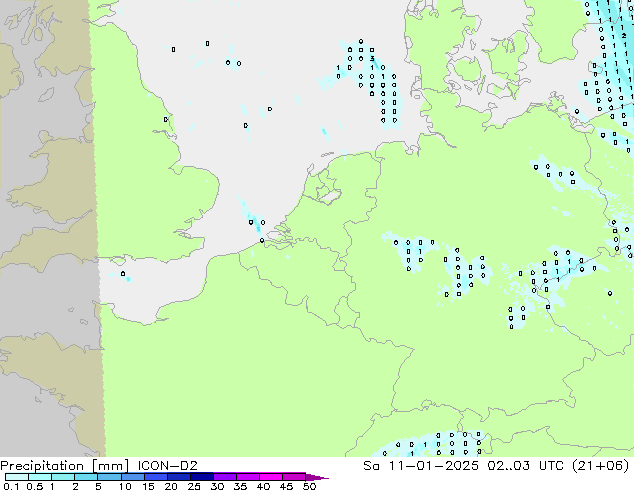Click the '20' legend scale label

pos(171,486)
